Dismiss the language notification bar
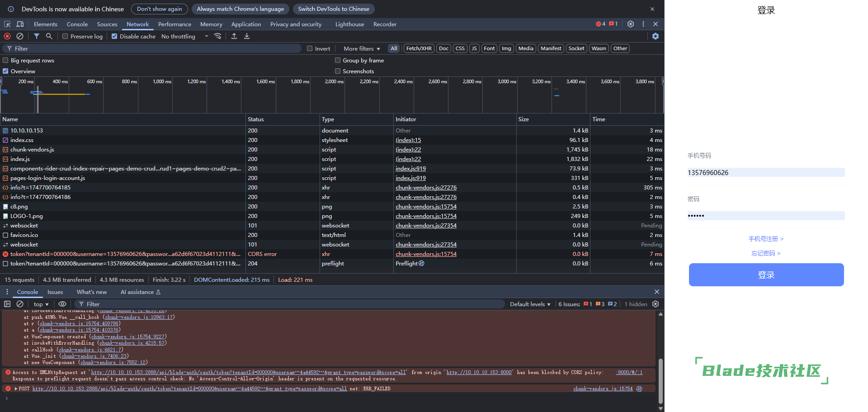This screenshot has height=412, width=868. [x=652, y=9]
